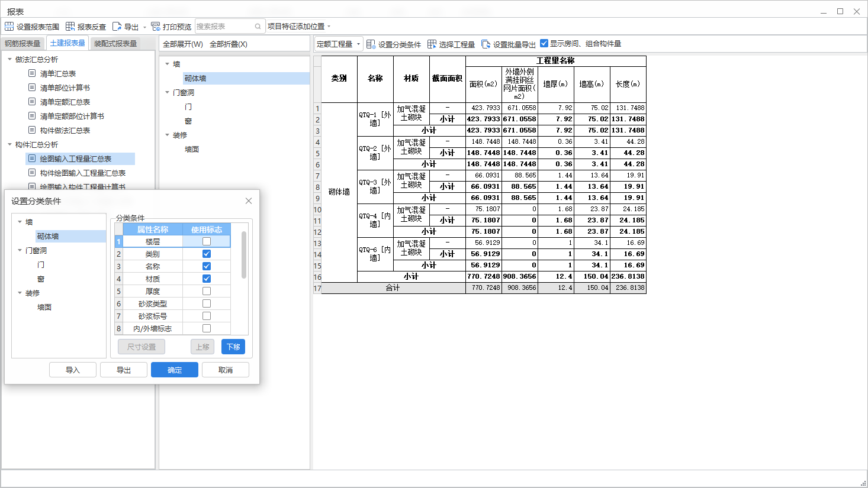Click the 下移 button

click(x=233, y=347)
